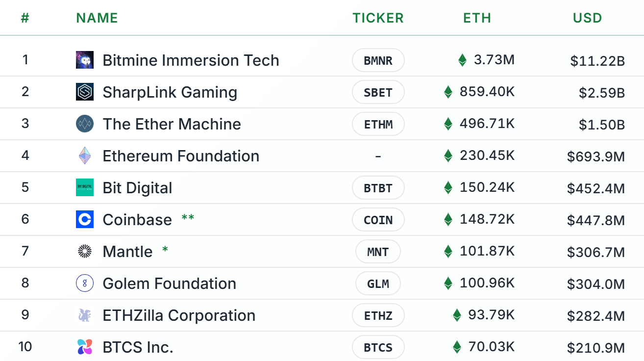Viewport: 644px width, 361px height.
Task: Sort by the USD column header
Action: [x=587, y=18]
